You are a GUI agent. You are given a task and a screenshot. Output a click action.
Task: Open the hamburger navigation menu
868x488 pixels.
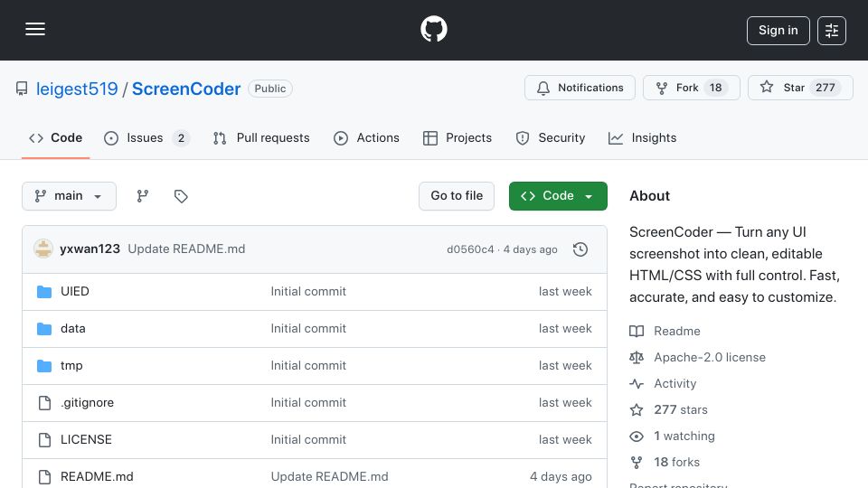[x=35, y=29]
